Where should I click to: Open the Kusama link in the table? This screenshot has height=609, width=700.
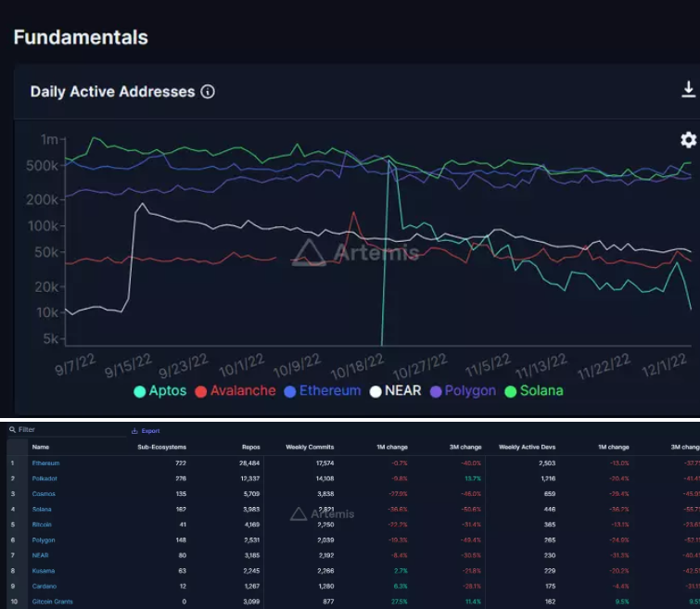(44, 571)
